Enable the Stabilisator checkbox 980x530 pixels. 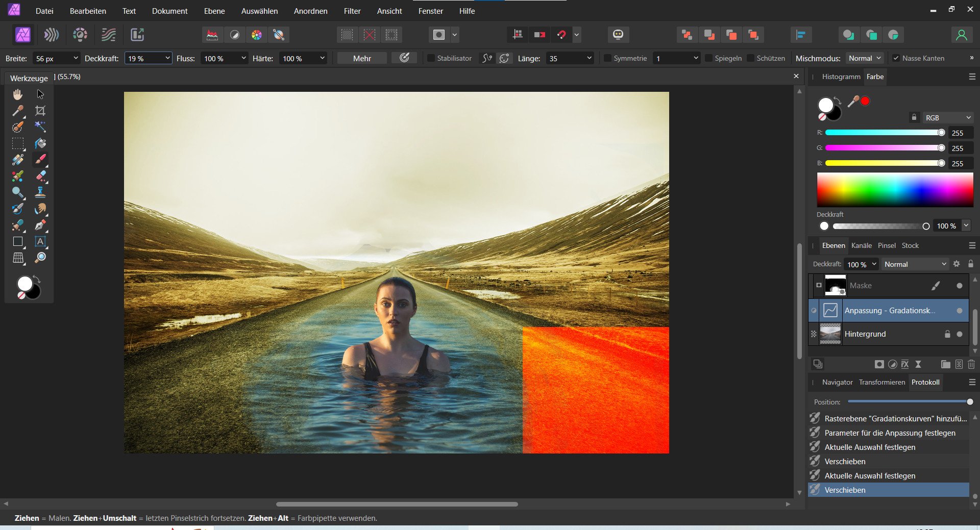431,58
